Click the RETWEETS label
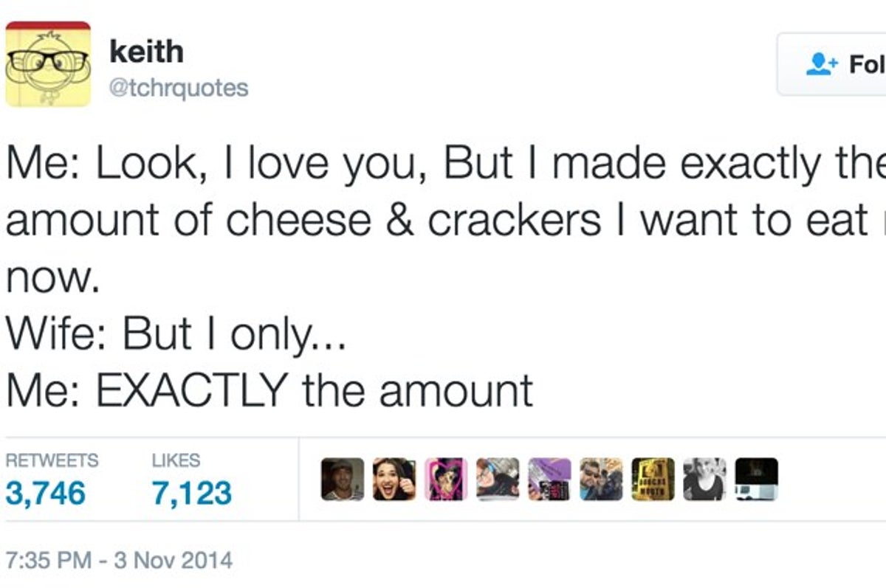This screenshot has height=588, width=886. click(51, 460)
